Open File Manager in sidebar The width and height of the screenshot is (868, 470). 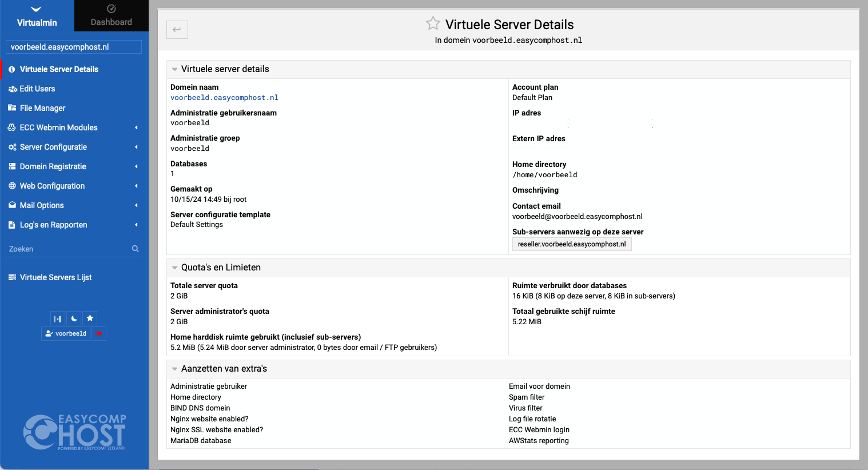pyautogui.click(x=42, y=108)
